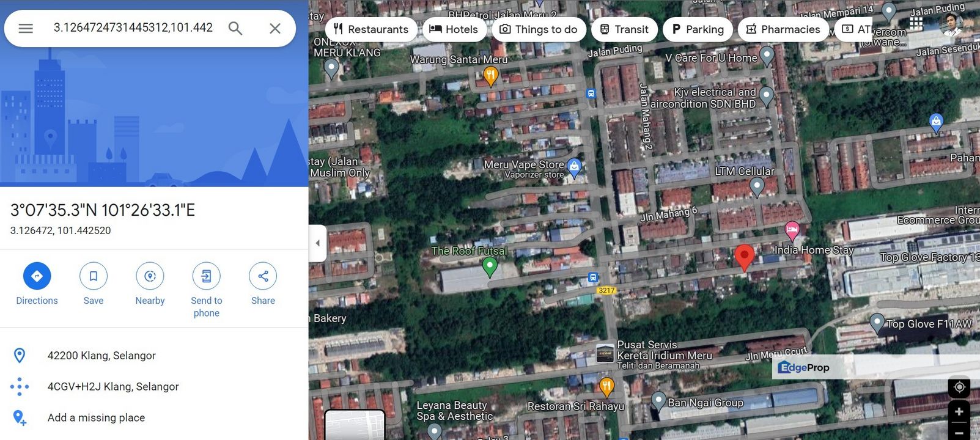Click bus stop icon on Jalan Mahang 2
Viewport: 980px width, 440px height.
[x=591, y=94]
